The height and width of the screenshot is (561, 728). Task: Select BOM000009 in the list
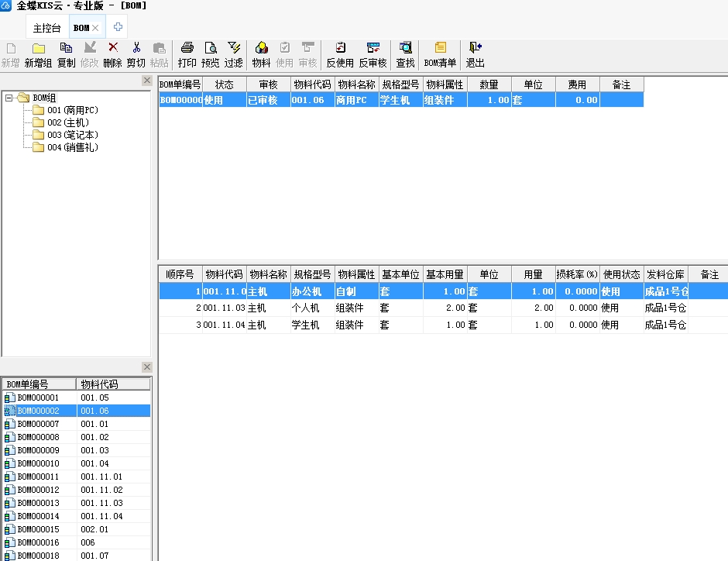(77, 450)
